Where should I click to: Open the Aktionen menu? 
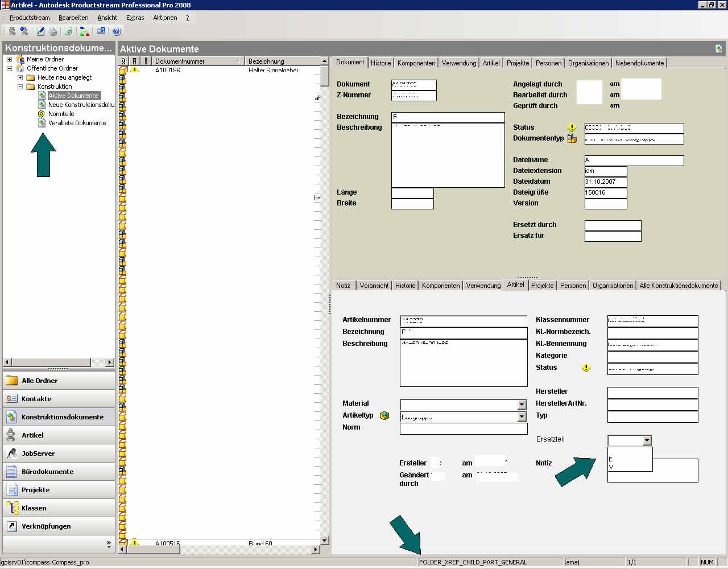point(165,18)
